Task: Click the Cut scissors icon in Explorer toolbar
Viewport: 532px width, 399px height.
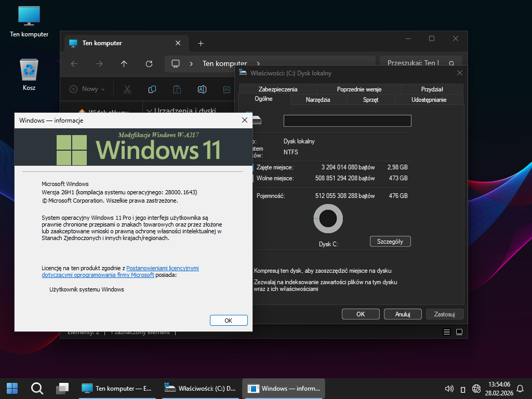Action: pyautogui.click(x=127, y=89)
